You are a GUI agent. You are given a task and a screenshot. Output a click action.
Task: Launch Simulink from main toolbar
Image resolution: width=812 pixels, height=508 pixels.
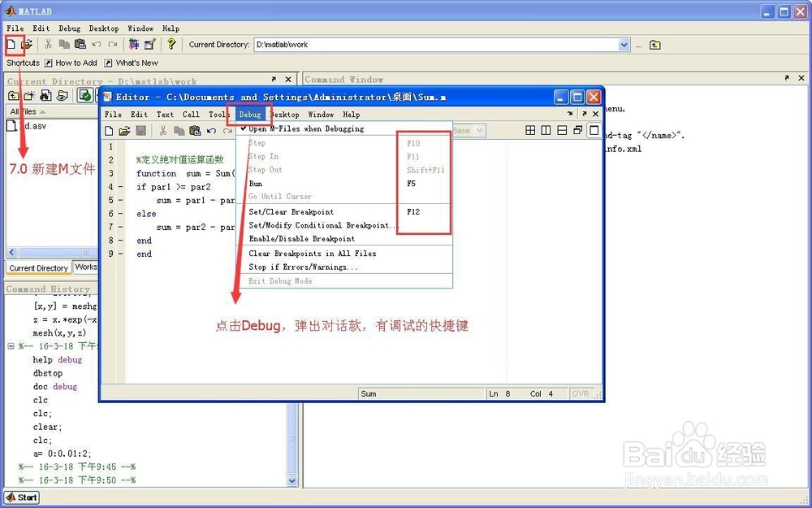coord(134,45)
